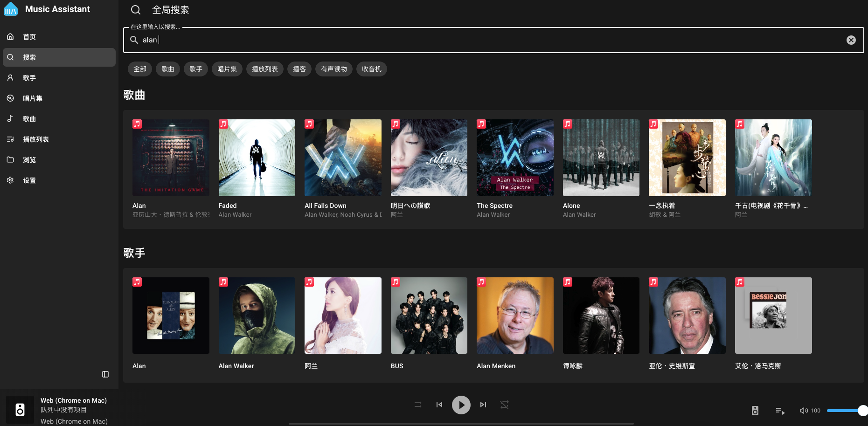
Task: Open the play queue icon
Action: 780,411
